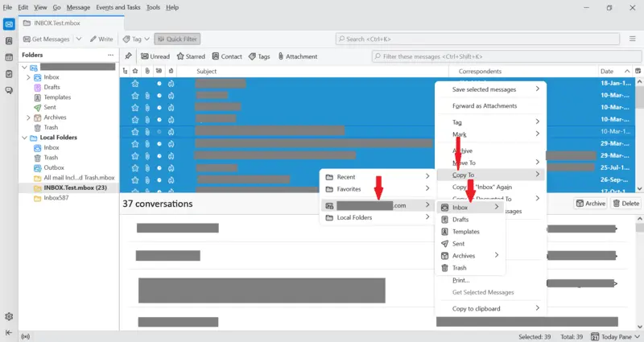Screen dimensions: 644x342
Task: Select Inbox587 folder under Local Folders
Action: [56, 198]
